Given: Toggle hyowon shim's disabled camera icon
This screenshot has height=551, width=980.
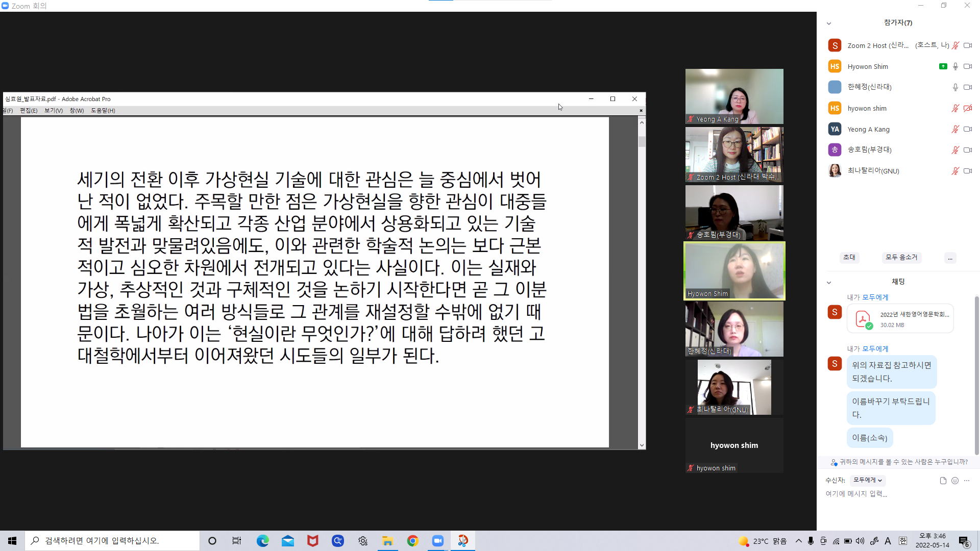Looking at the screenshot, I should click(968, 108).
